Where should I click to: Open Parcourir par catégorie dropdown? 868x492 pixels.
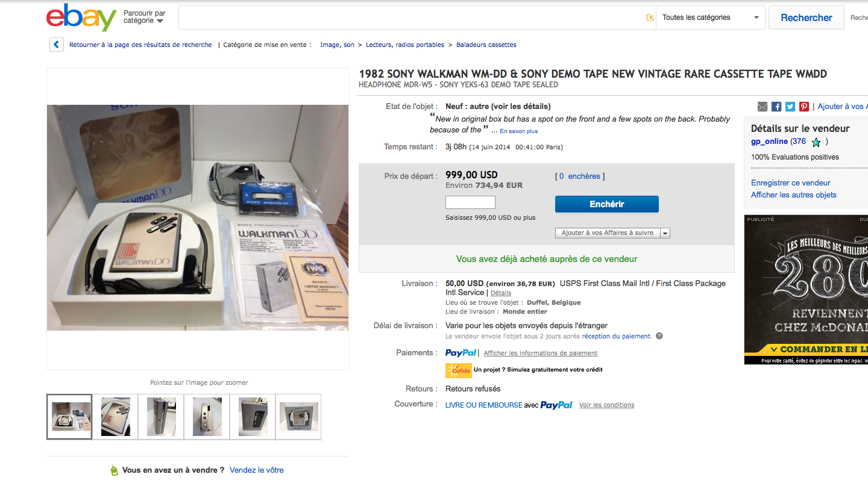(144, 17)
